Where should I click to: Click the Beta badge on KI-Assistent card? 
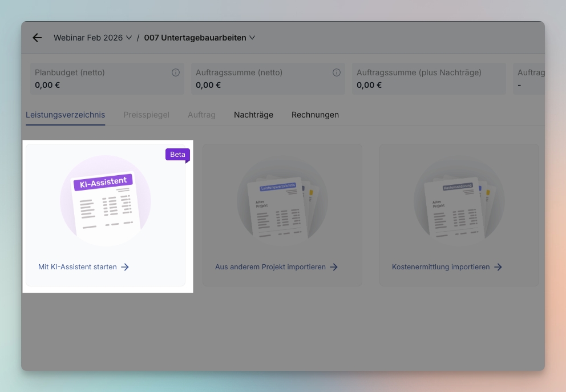click(177, 155)
